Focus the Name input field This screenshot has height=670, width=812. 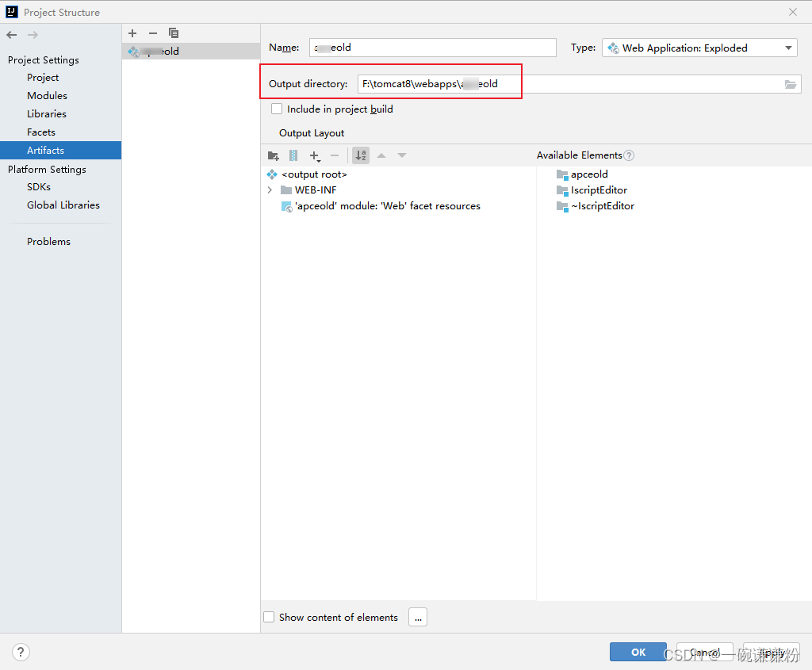pos(432,48)
